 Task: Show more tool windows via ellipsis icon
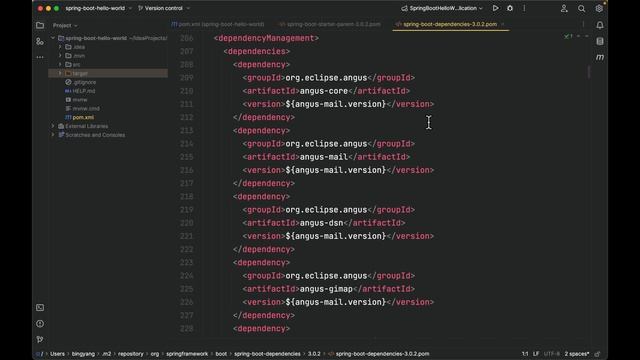[40, 57]
